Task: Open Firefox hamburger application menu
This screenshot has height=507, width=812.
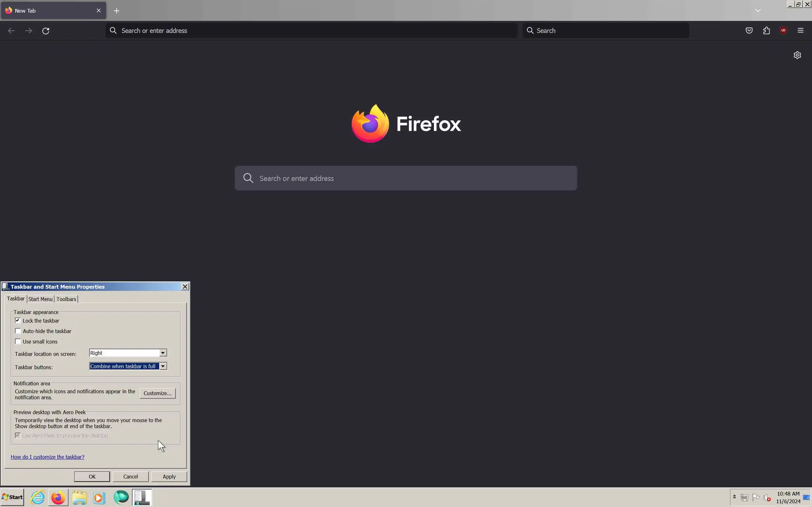Action: [x=801, y=30]
